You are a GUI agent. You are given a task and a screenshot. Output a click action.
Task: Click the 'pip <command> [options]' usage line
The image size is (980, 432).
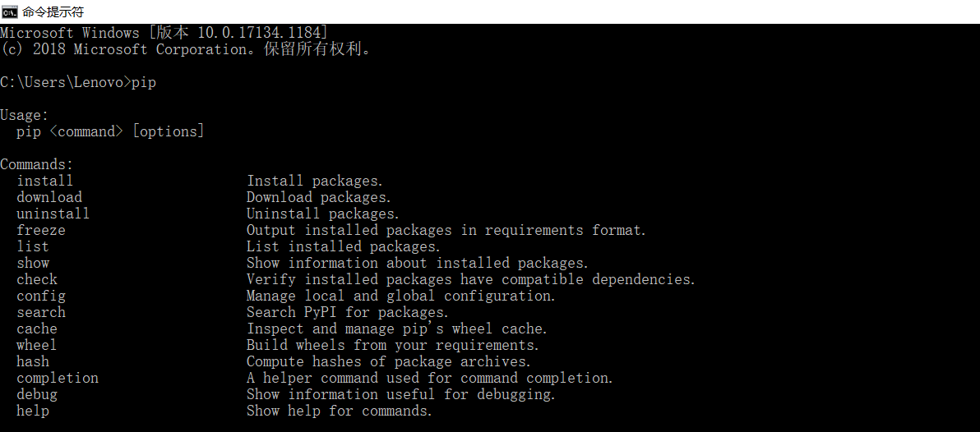[x=110, y=132]
